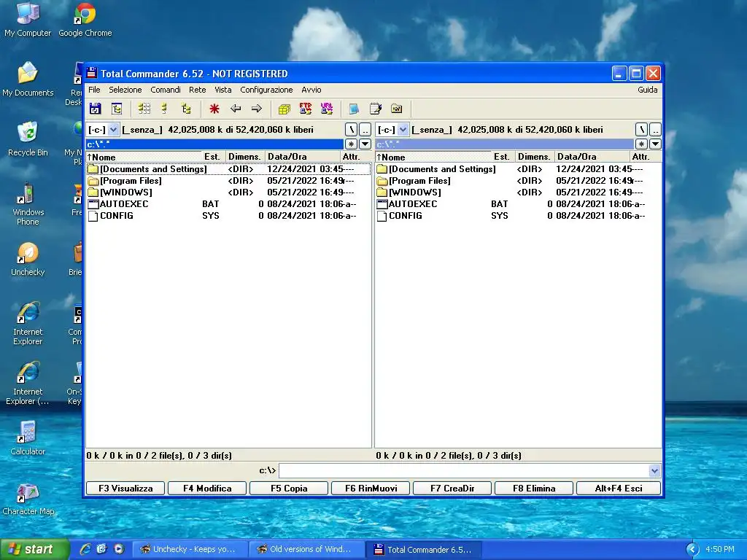Image resolution: width=747 pixels, height=560 pixels.
Task: Expand the command line history dropdown
Action: 654,470
